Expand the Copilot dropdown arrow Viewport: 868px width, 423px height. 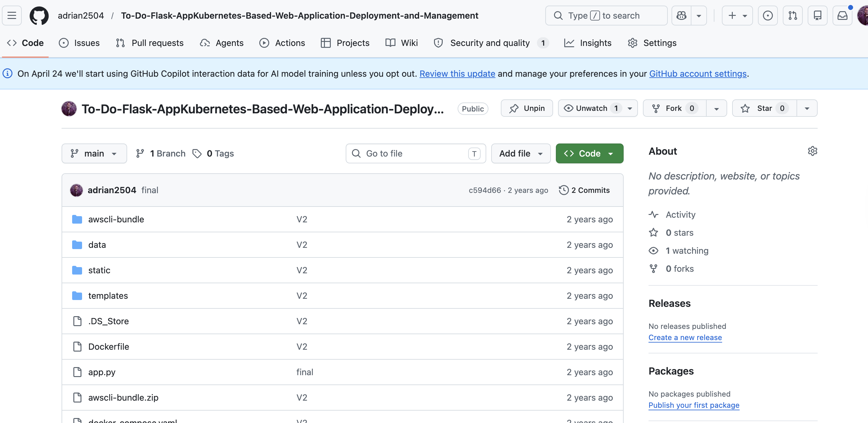(699, 16)
